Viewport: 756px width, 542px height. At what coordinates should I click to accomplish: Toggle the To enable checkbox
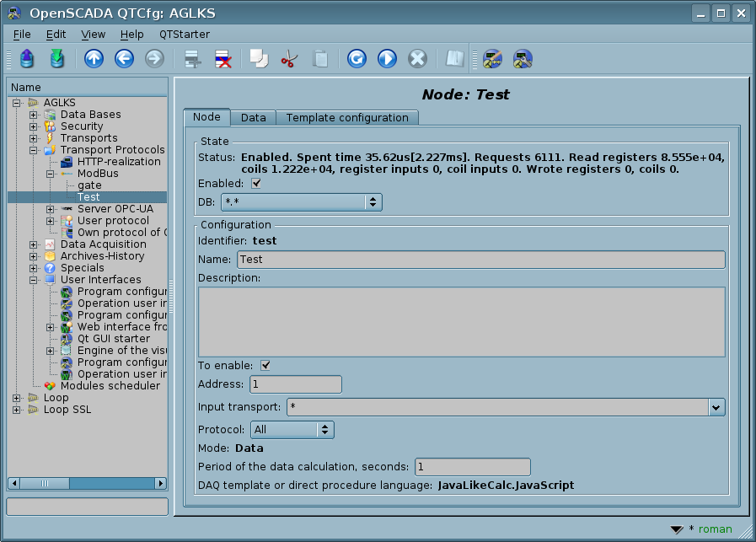(265, 365)
